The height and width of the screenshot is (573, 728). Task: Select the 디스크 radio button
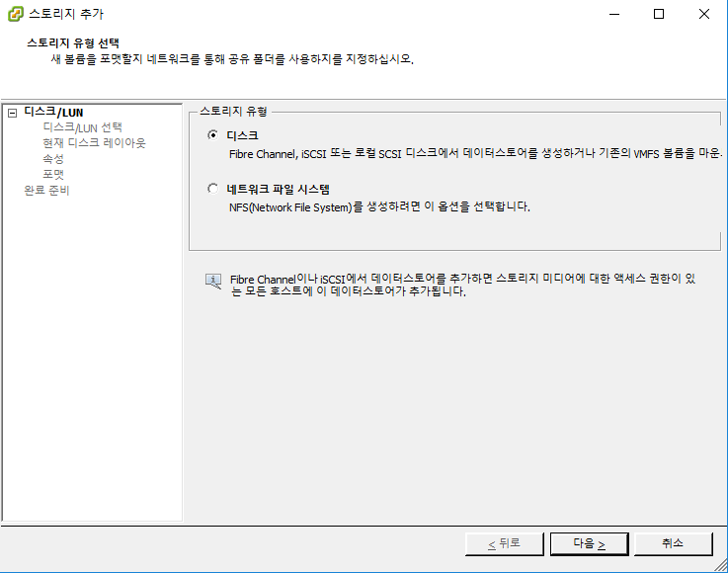[x=212, y=135]
